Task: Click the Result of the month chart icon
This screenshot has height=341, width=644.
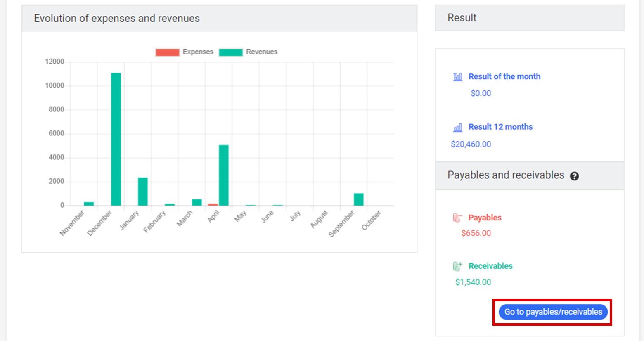Action: click(457, 77)
